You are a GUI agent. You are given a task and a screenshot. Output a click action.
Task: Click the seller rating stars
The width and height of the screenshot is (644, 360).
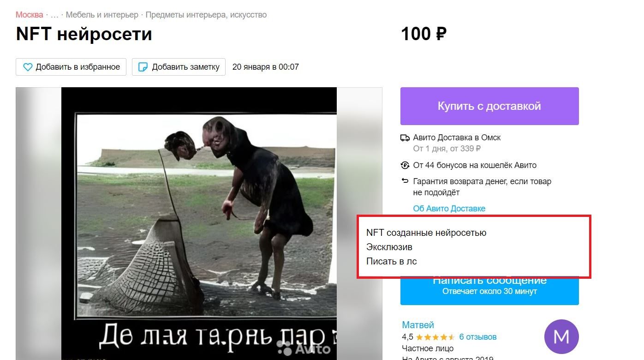(x=436, y=337)
